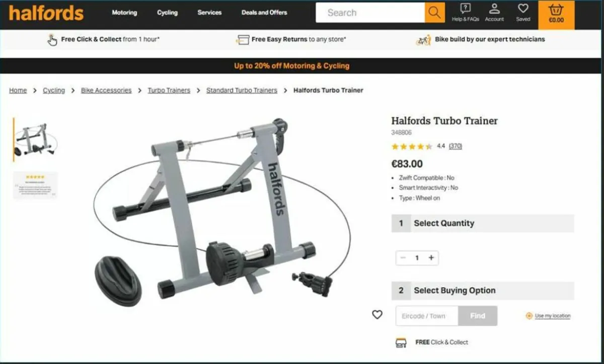Click the orange search magnifier button

pyautogui.click(x=435, y=13)
